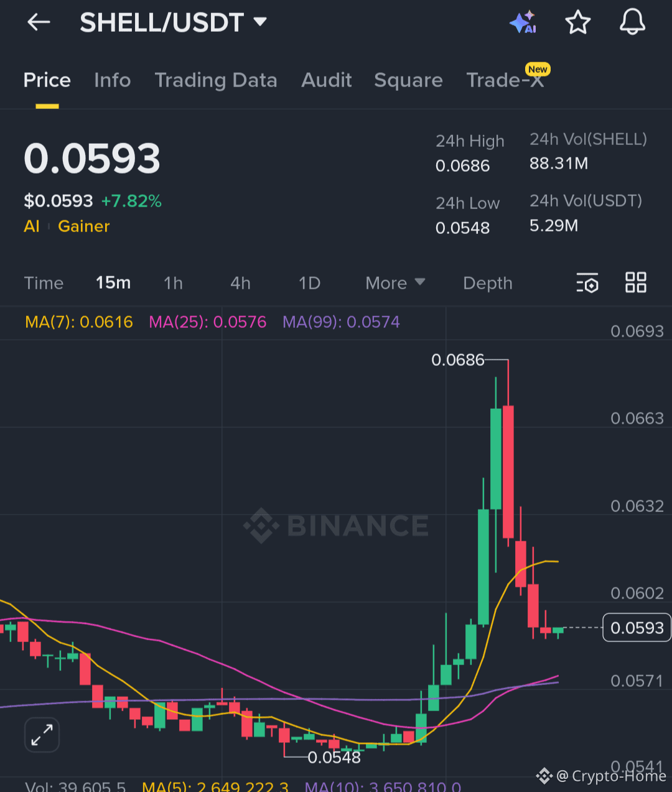Switch chart to 4h interval

240,283
